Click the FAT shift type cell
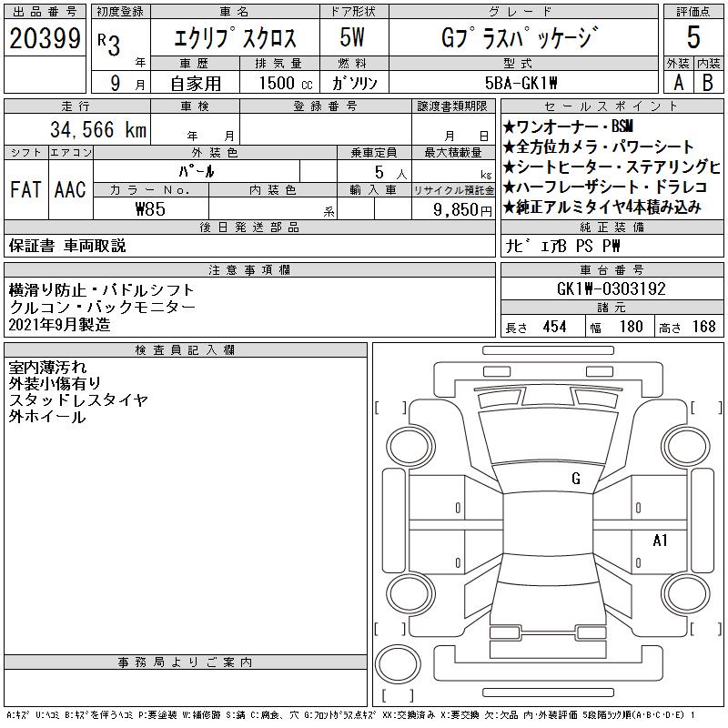Viewport: 728px width, 728px height. pyautogui.click(x=25, y=189)
